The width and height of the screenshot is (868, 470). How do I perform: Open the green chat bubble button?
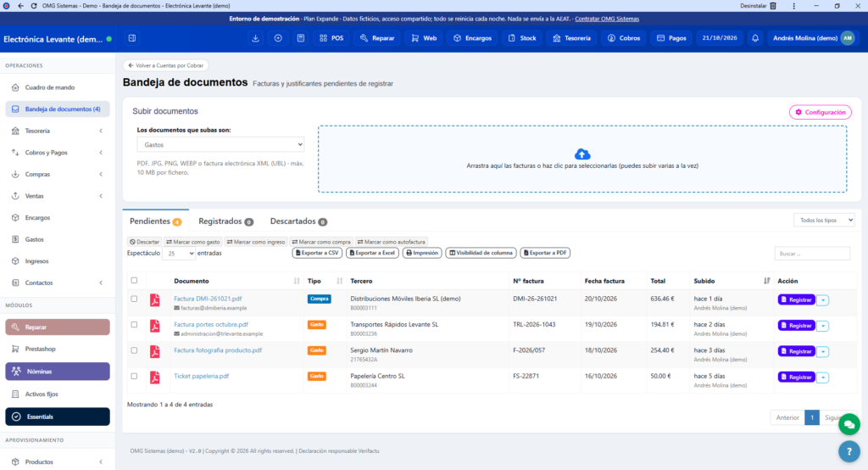coord(849,424)
